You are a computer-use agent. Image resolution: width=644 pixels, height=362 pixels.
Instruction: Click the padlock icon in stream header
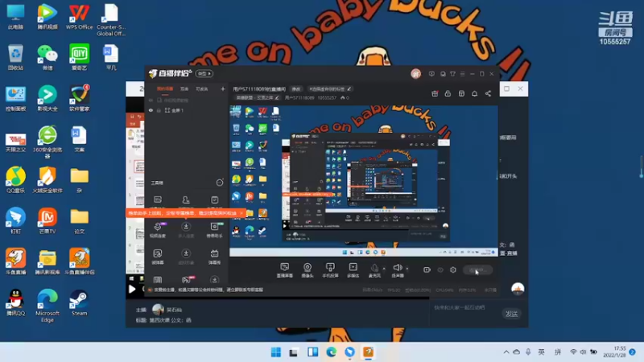(448, 93)
